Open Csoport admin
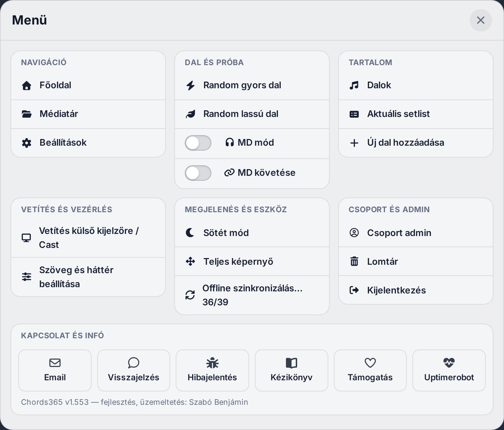 [416, 233]
